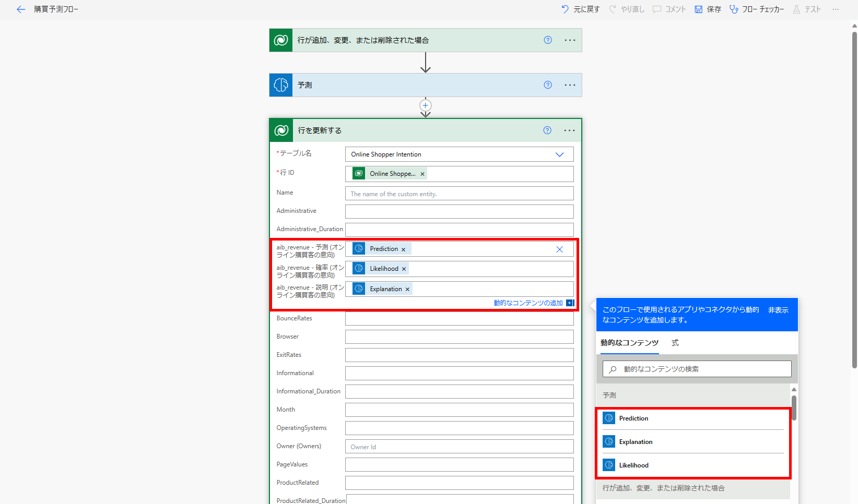Screen dimensions: 858x504
Task: Click the BounceRates input field
Action: 460,318
